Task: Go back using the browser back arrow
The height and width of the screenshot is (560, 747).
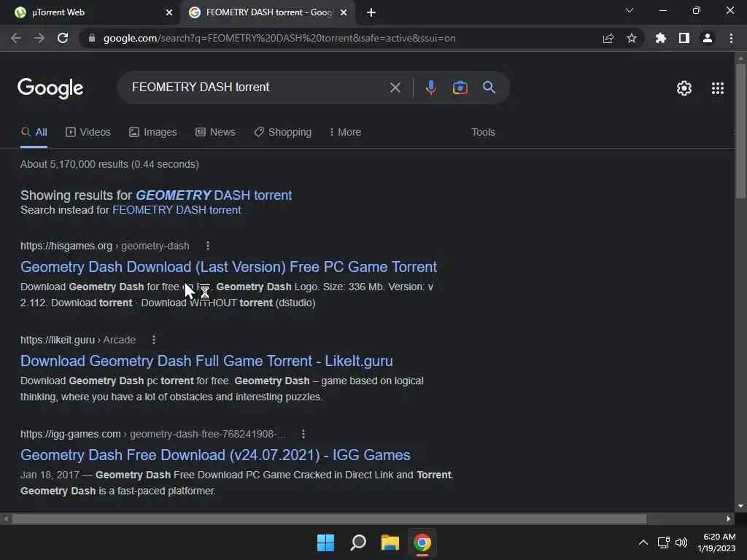Action: point(16,38)
